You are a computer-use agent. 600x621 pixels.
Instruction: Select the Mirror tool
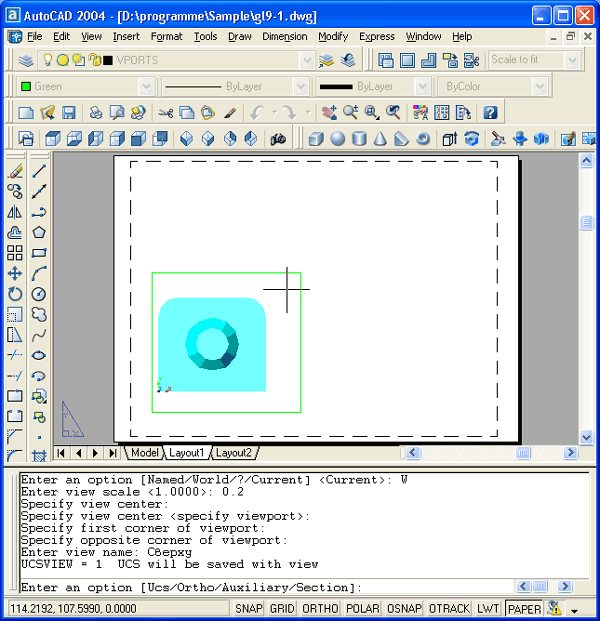point(15,212)
